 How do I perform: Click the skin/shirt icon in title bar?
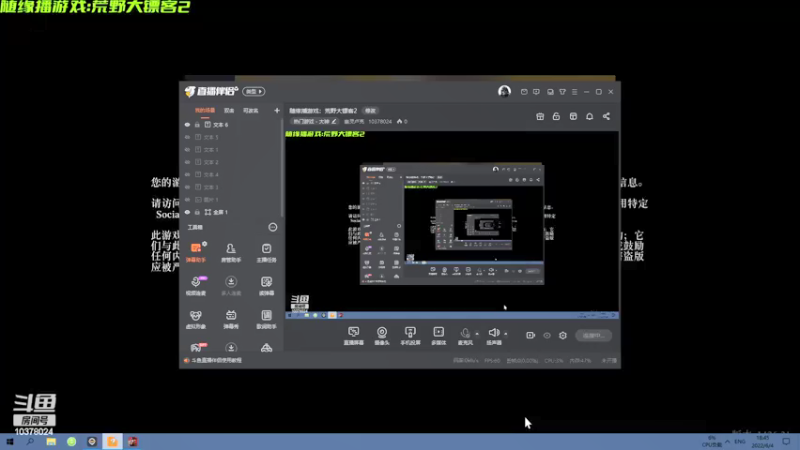coord(562,92)
